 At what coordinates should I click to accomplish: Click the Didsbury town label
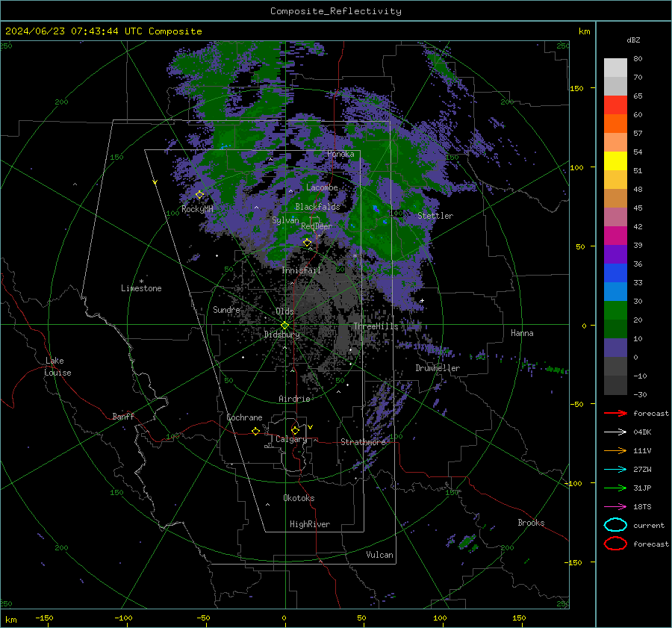coord(281,335)
